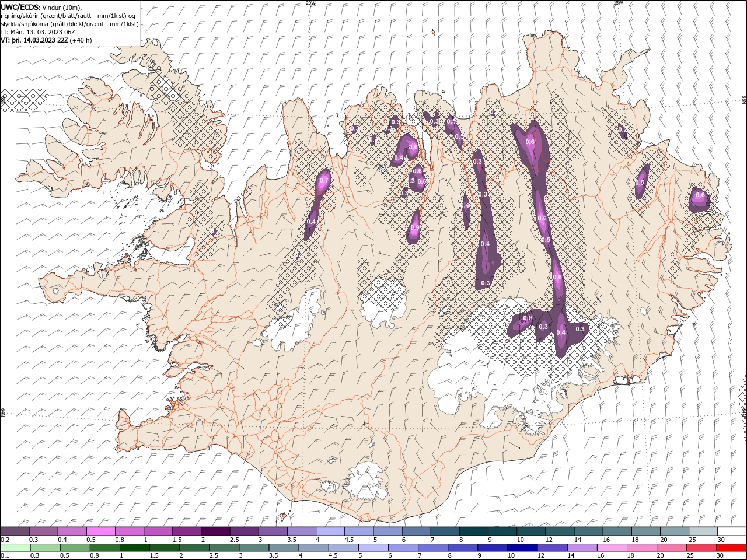
Task: Click the '15W' longitude label at top edge
Action: pyautogui.click(x=618, y=3)
